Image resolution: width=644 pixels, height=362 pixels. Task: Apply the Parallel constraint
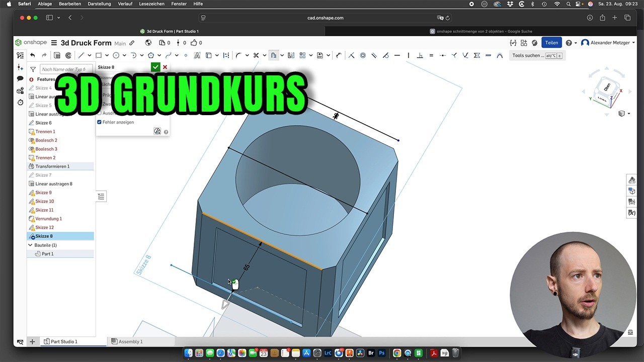(374, 55)
